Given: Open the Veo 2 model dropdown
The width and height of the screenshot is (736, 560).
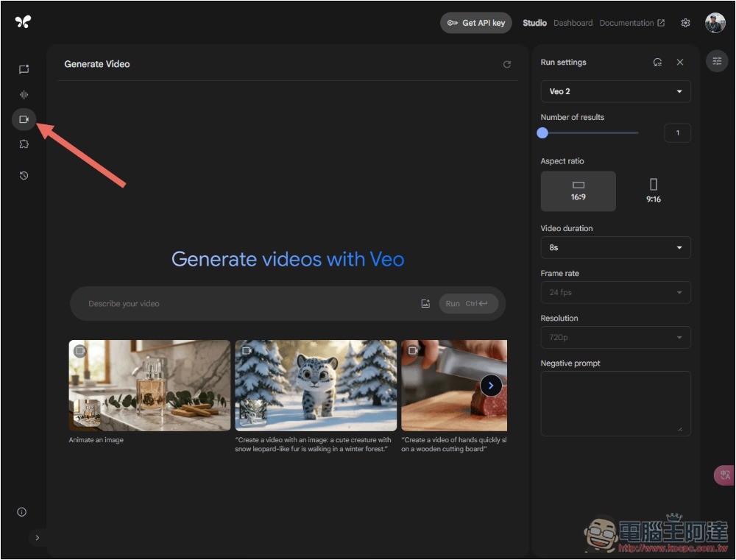Looking at the screenshot, I should pyautogui.click(x=615, y=91).
